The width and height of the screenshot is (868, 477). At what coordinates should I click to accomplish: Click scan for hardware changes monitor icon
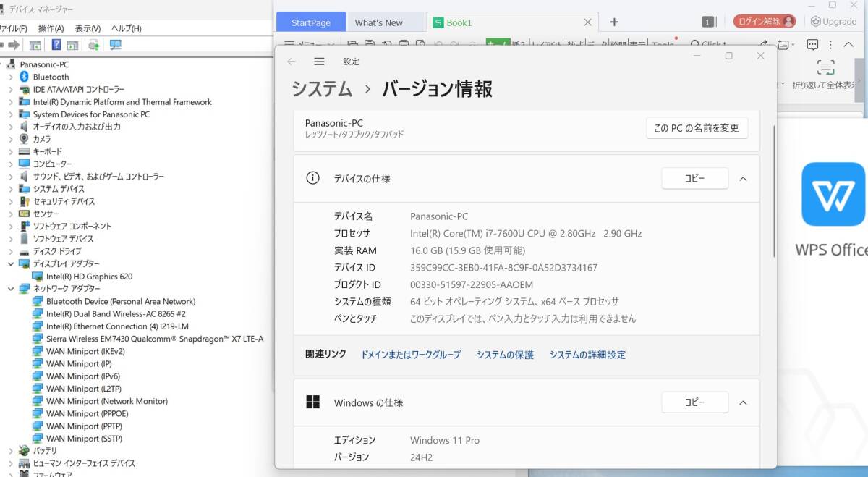[x=115, y=45]
